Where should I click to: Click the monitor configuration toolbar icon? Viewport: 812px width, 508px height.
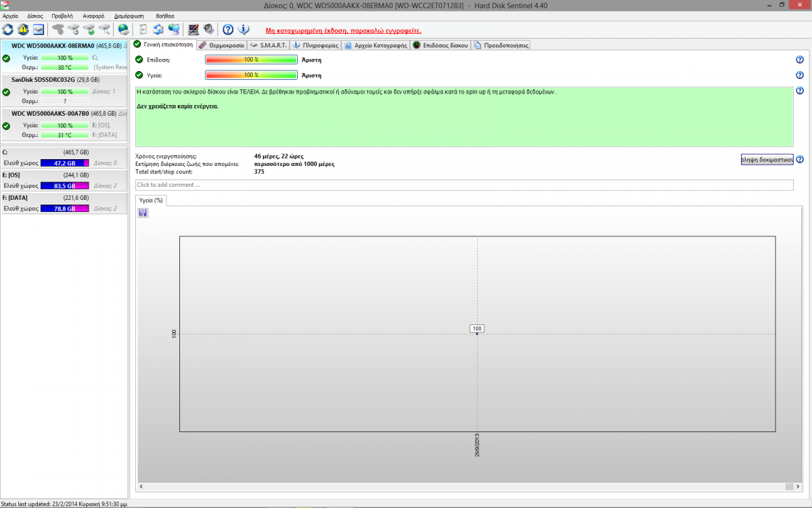click(x=194, y=29)
